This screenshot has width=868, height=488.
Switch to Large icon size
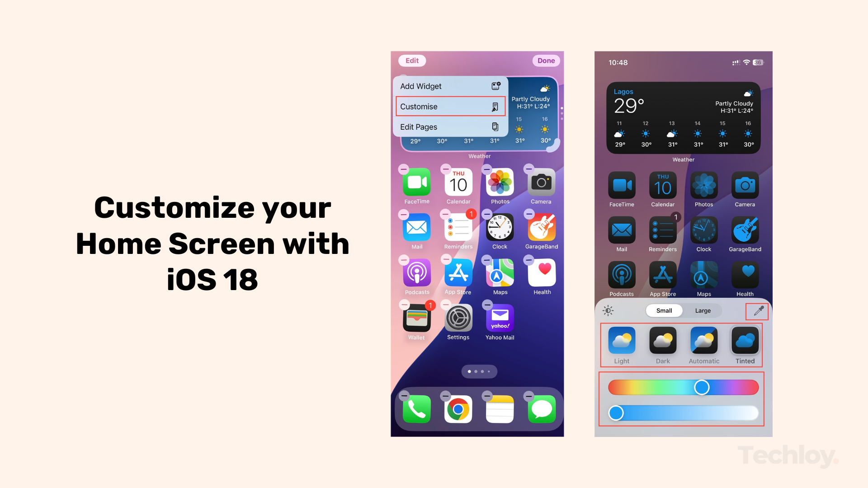click(x=702, y=310)
